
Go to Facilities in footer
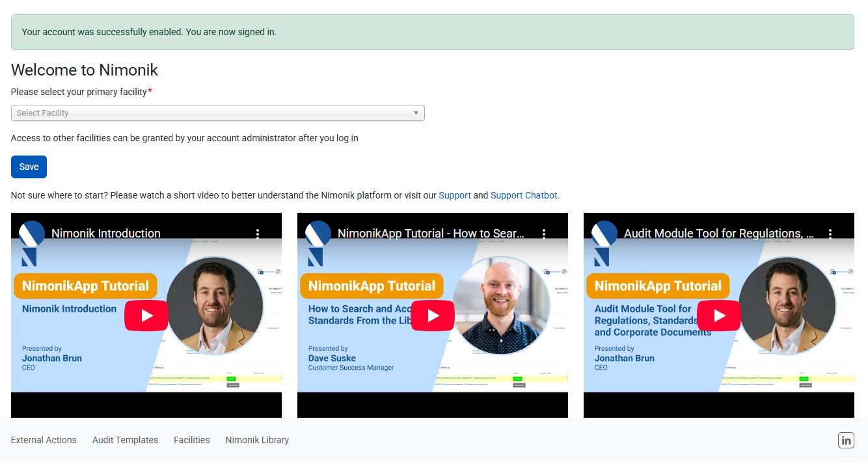192,440
